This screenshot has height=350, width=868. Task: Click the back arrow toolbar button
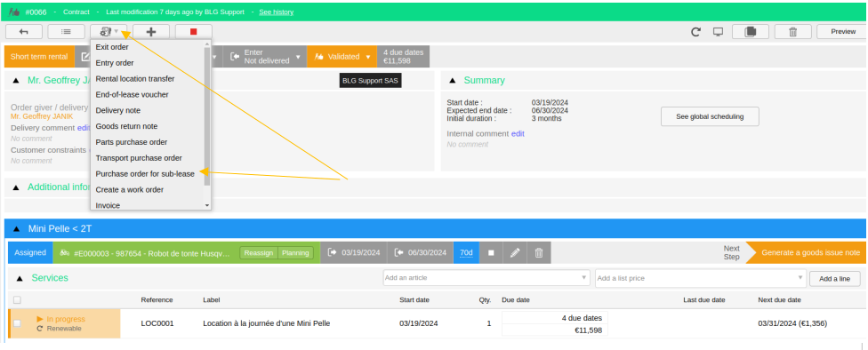pyautogui.click(x=24, y=31)
